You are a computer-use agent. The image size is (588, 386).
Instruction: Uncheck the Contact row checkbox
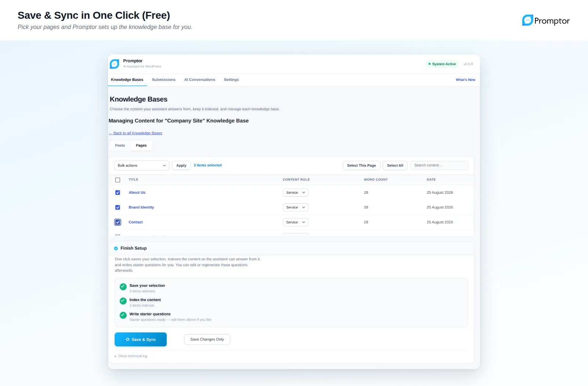tap(118, 222)
